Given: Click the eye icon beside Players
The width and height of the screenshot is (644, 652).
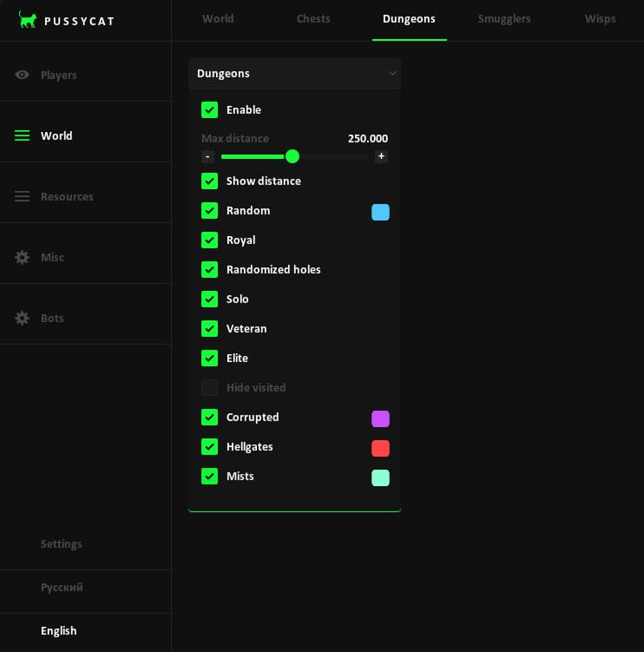Looking at the screenshot, I should coord(22,75).
